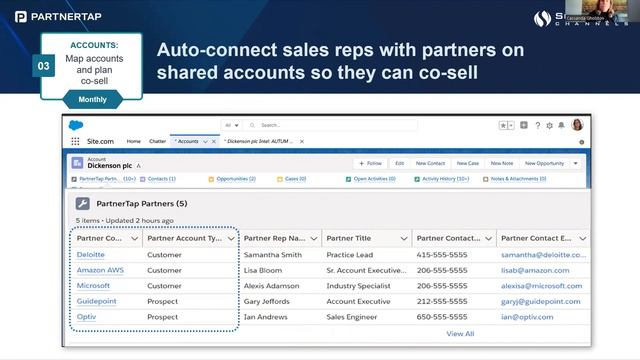640x360 pixels.
Task: Open the favorites list dropdown arrow
Action: click(511, 125)
